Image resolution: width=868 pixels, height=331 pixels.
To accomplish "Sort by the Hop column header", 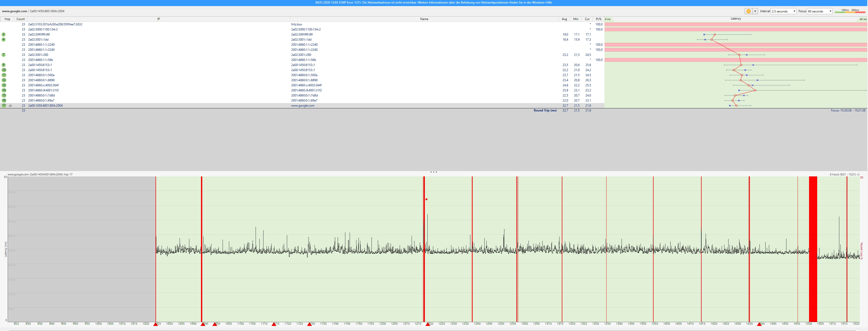I will pos(7,19).
